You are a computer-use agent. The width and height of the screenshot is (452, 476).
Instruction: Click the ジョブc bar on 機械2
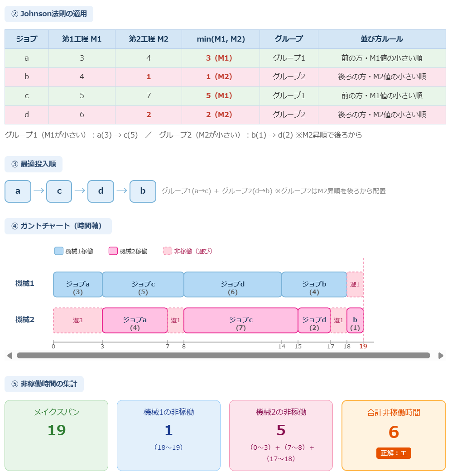point(240,320)
